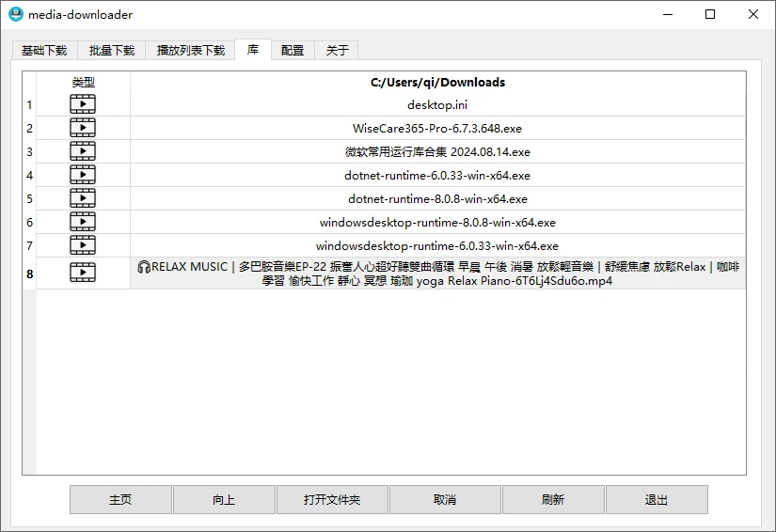Select the icon next to 微软常用运行库合集
The width and height of the screenshot is (776, 532).
tap(83, 151)
